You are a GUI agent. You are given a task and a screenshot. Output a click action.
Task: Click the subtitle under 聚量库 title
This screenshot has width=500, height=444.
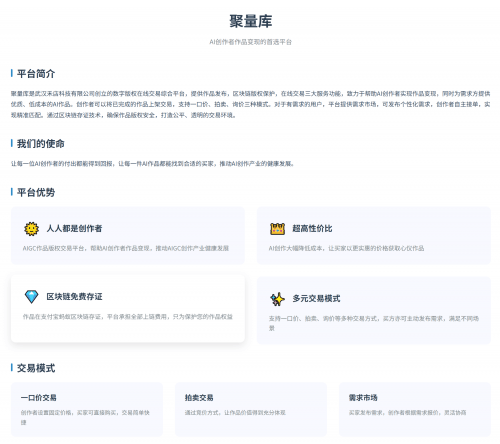click(x=251, y=42)
